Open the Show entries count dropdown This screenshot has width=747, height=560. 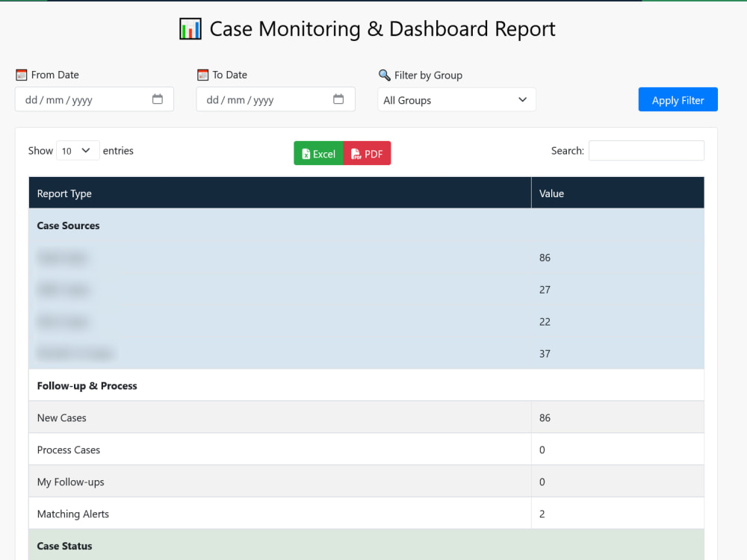pyautogui.click(x=78, y=151)
